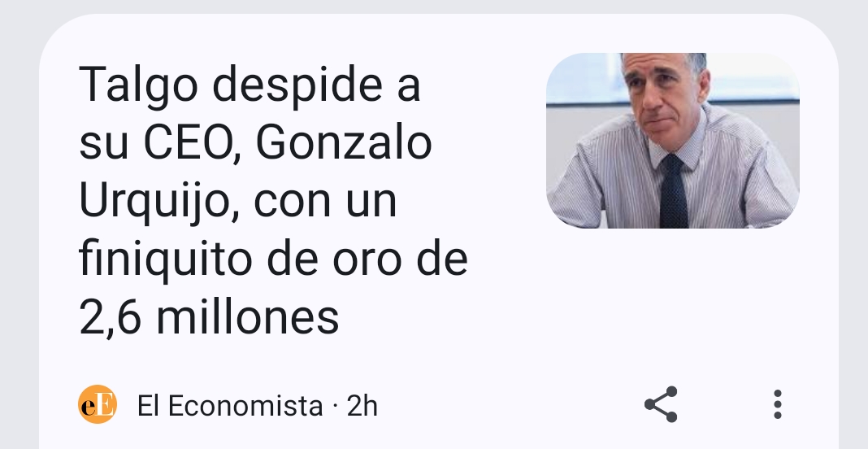The height and width of the screenshot is (449, 868).
Task: Click the word Talgo in the headline
Action: pyautogui.click(x=138, y=85)
